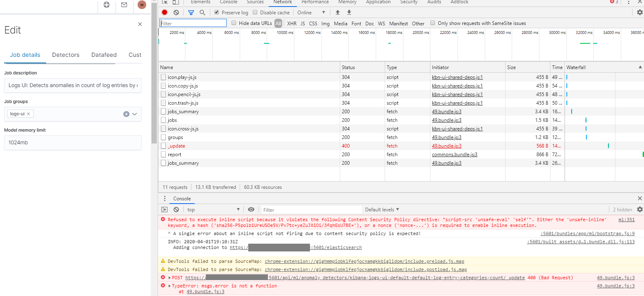Show the console sidebar icon
Viewport: 644px width, 296px height.
click(165, 209)
